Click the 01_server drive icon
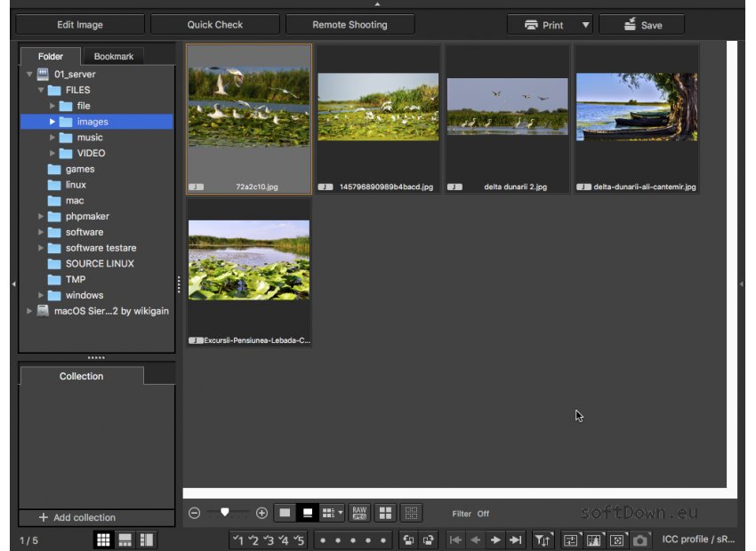756x551 pixels. [43, 74]
